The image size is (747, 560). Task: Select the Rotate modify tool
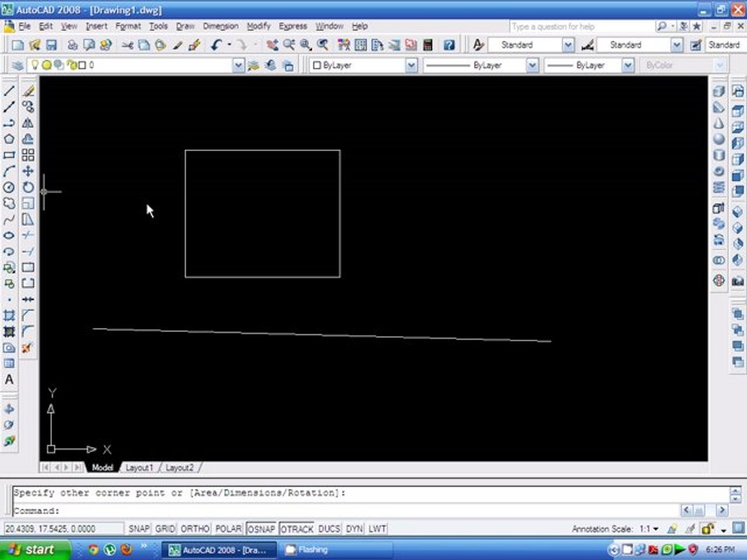tap(28, 187)
